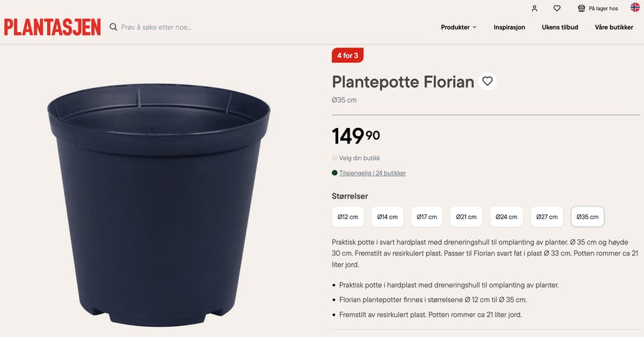Select size Ø12 cm

coord(348,216)
